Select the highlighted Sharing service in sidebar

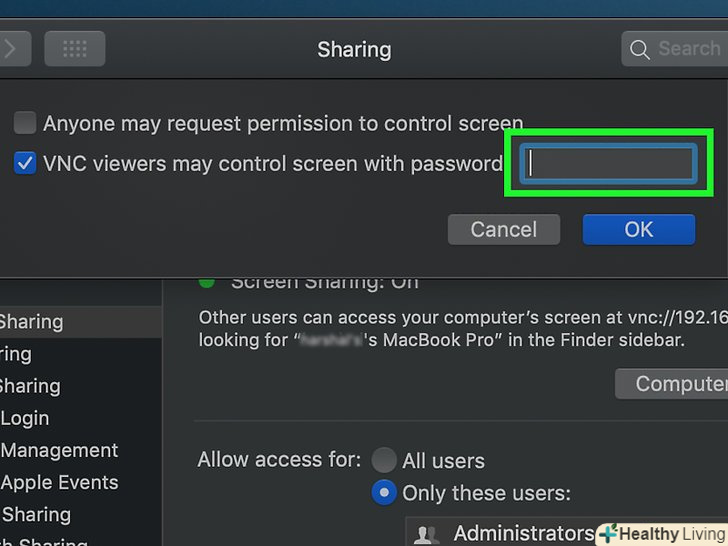[40, 322]
